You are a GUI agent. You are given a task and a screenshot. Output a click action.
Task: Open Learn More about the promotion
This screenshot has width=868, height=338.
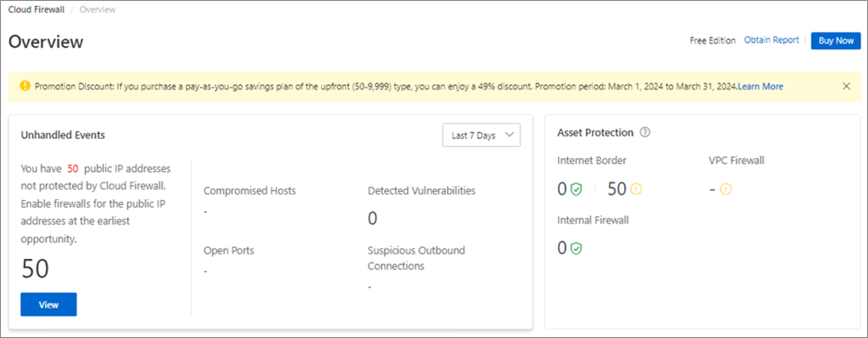[x=760, y=86]
